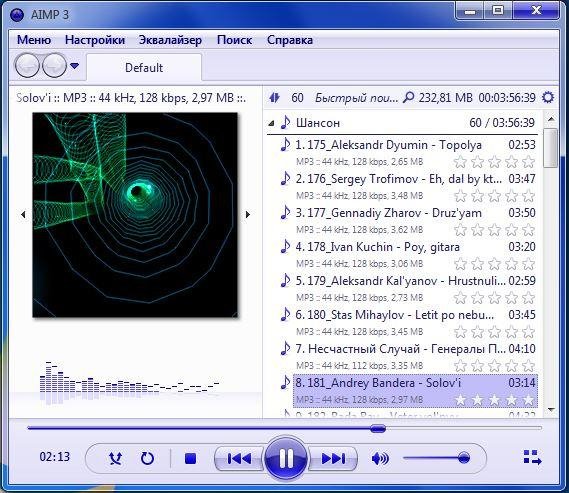Minimize the AIMP 3 window
The image size is (569, 493).
pos(470,11)
